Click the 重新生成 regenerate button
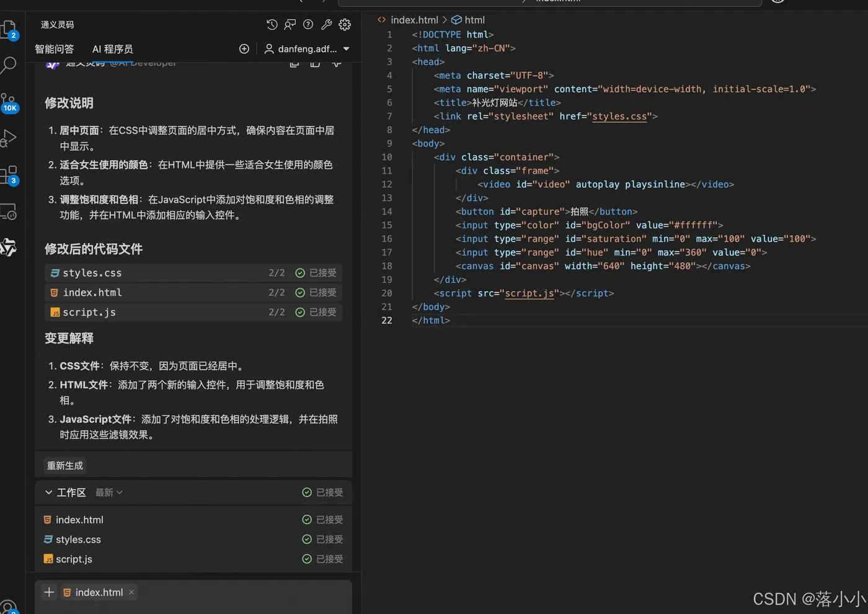 click(x=65, y=466)
